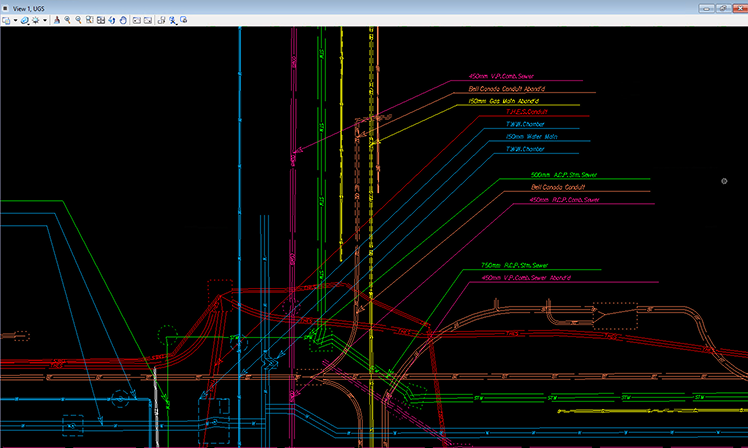The height and width of the screenshot is (448, 748).
Task: Click the '150mm Water Main' label in drawing
Action: 531,136
